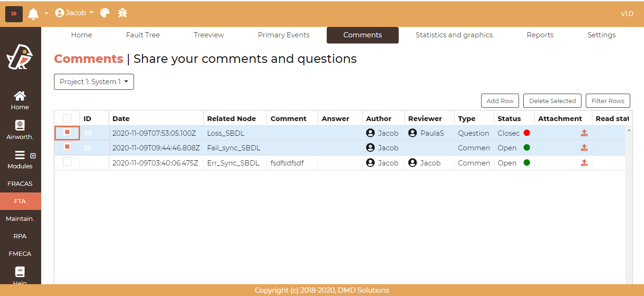Uncheck the row 39 checkbox
This screenshot has width=644, height=296.
tap(67, 133)
